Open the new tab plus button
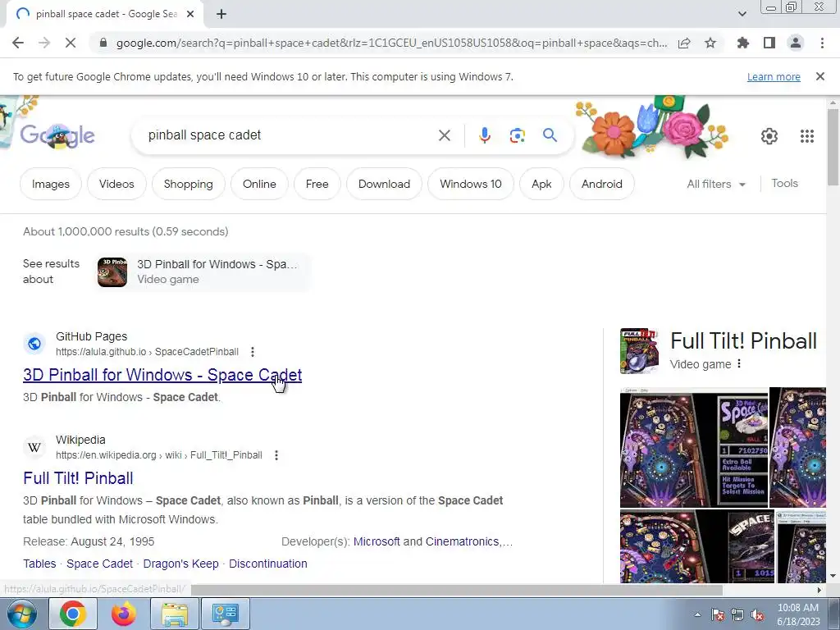 (221, 14)
